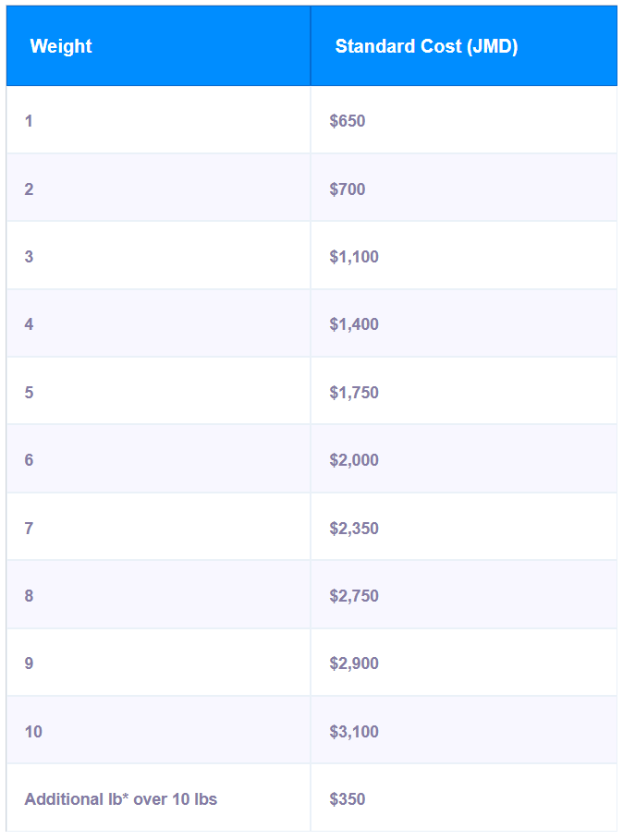Click the $2,350 cost value
Image resolution: width=623 pixels, height=840 pixels.
[x=354, y=529]
